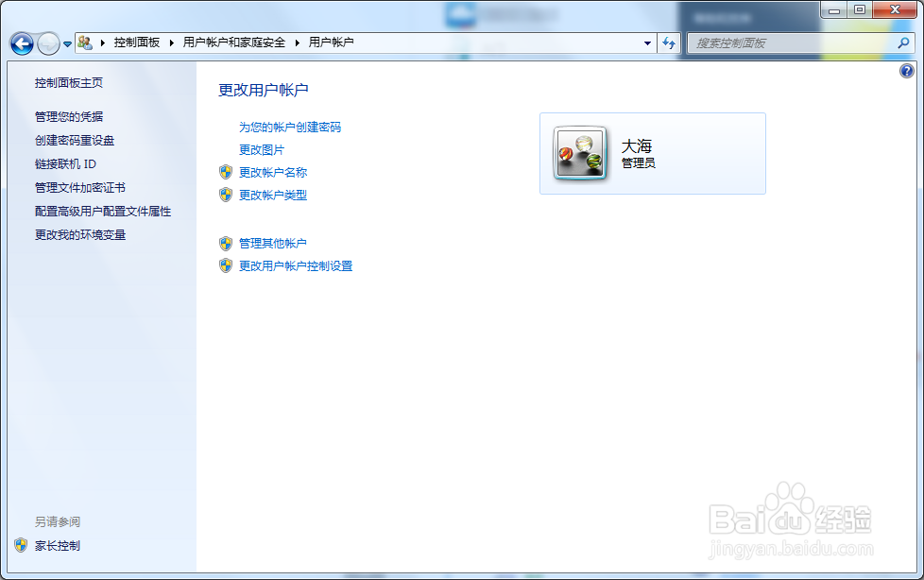The width and height of the screenshot is (924, 580).
Task: Click shield icon beside 管理其他帐户
Action: tap(226, 244)
